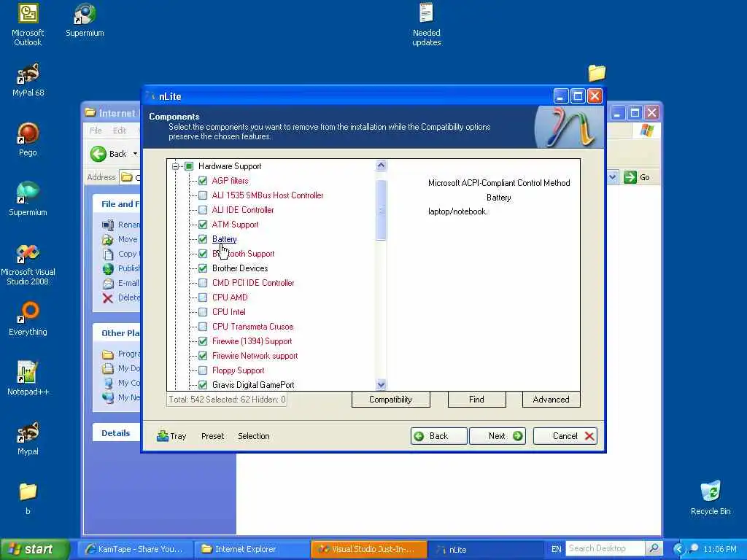
Task: Switch to Visual Studio Just-In-Time taskbar item
Action: pyautogui.click(x=368, y=549)
